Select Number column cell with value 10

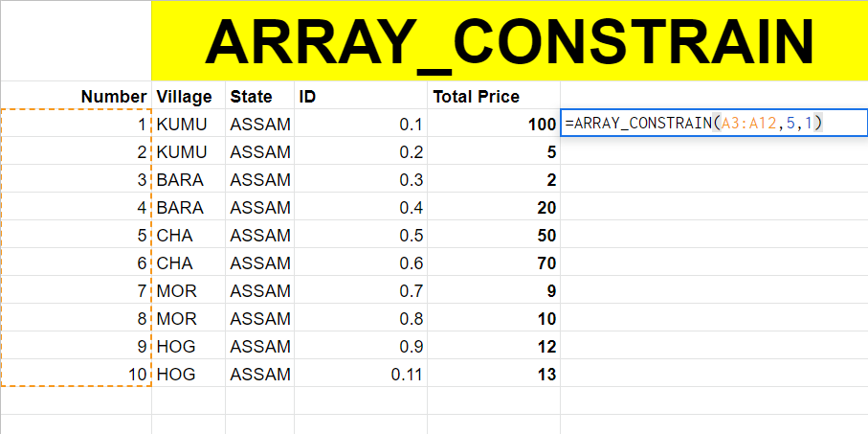click(76, 373)
